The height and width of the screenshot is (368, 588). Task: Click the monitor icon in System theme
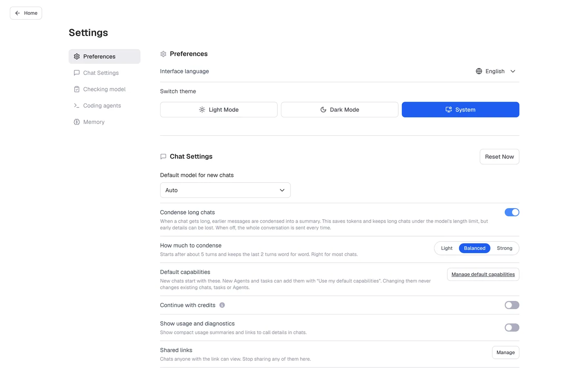click(x=449, y=110)
